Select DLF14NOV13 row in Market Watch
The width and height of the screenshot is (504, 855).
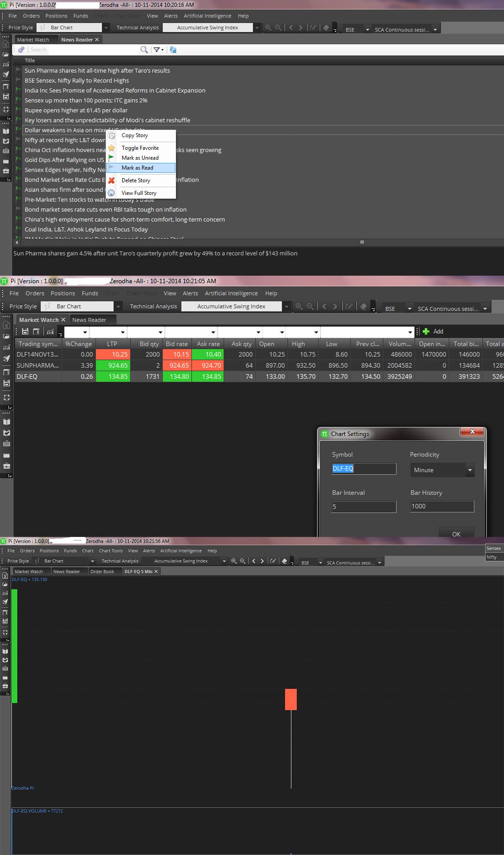259,355
